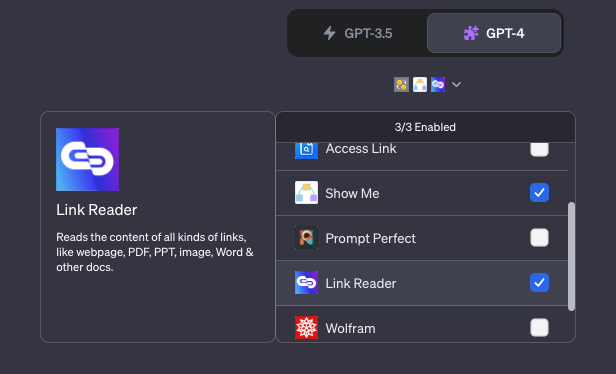Select the Prompt Perfect row label
Viewport: 616px width, 374px height.
(370, 238)
